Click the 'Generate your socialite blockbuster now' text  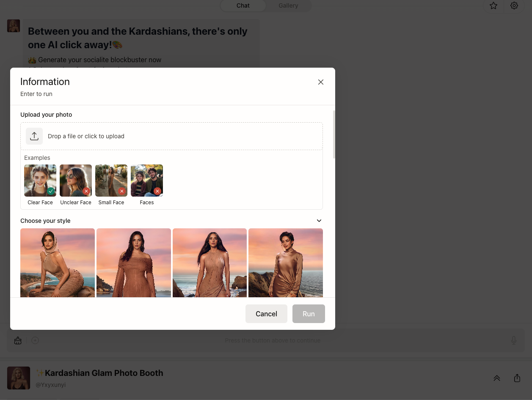(x=99, y=60)
